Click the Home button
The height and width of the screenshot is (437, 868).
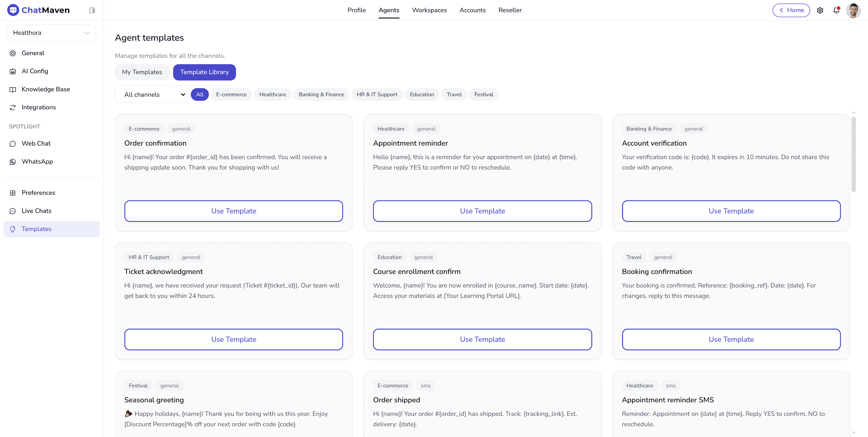tap(791, 10)
